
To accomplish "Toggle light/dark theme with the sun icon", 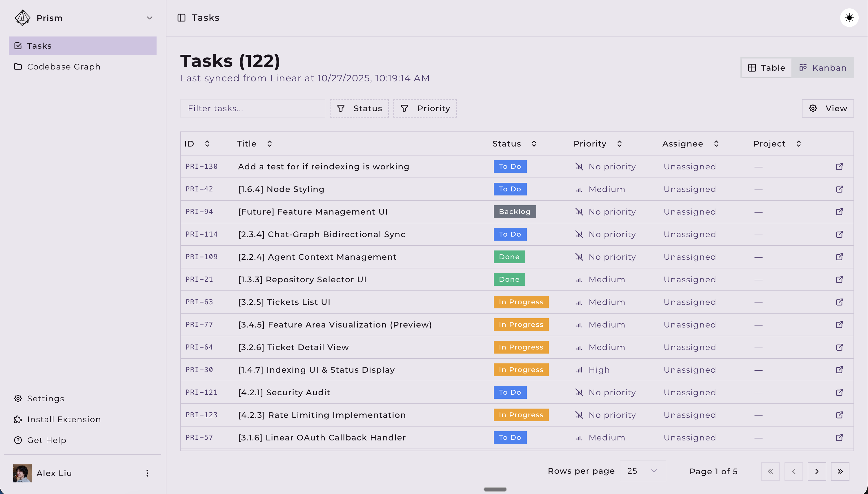I will pos(849,17).
